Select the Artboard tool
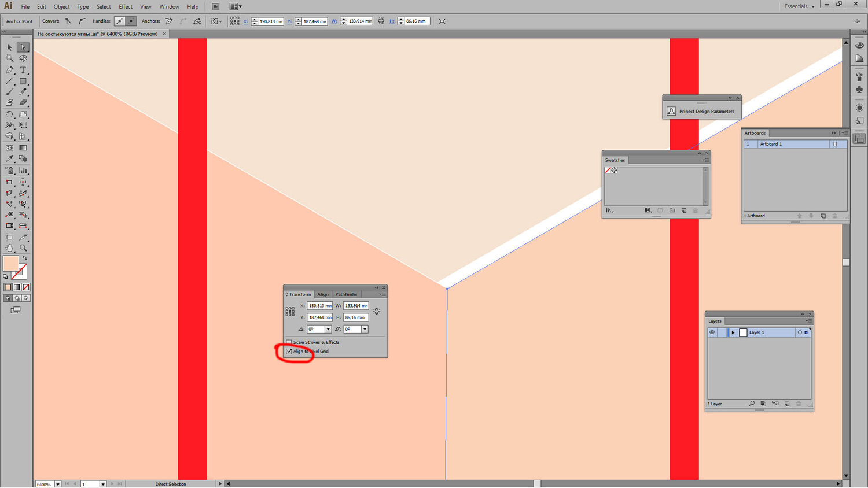Image resolution: width=868 pixels, height=488 pixels. click(x=10, y=237)
